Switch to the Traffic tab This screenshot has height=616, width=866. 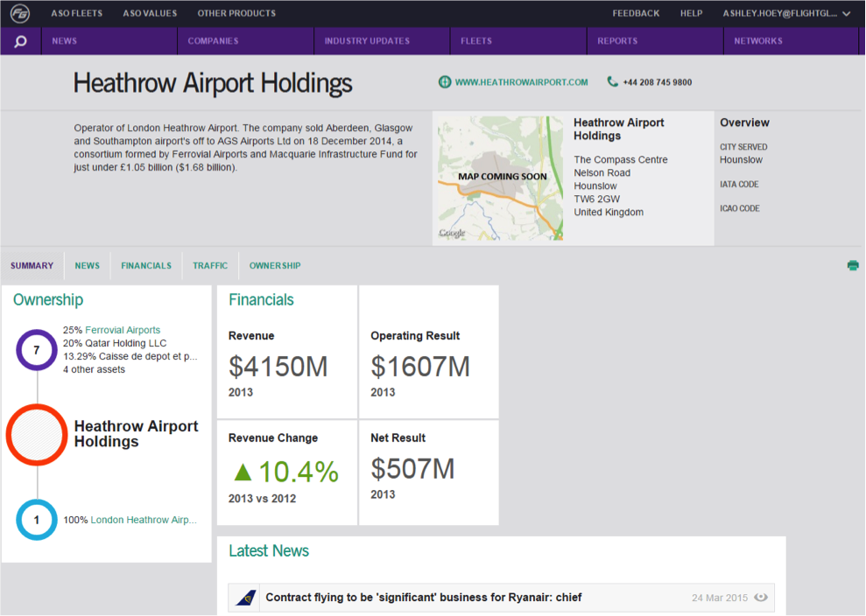pos(210,266)
